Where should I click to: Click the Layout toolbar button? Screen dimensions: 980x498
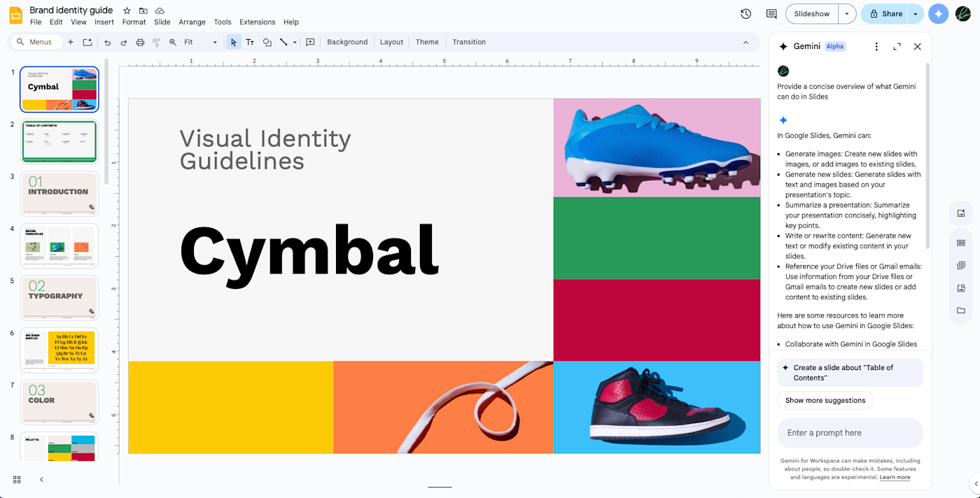coord(391,42)
